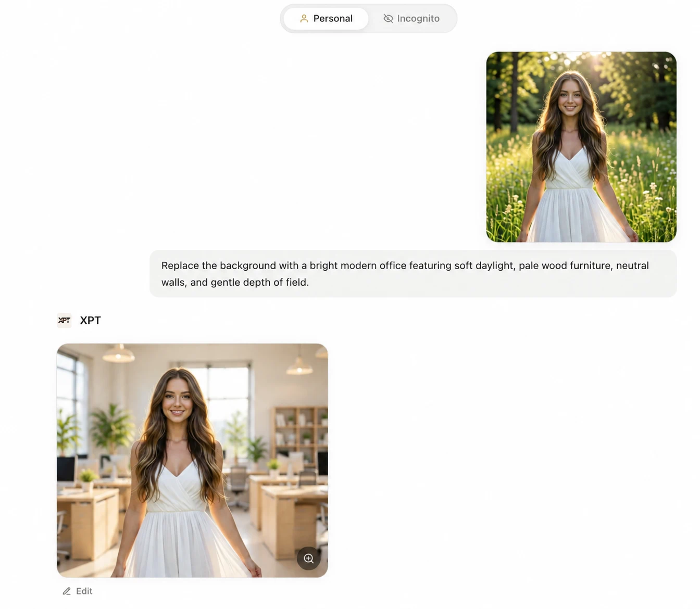Open the uploaded meadow photo thumbnail
This screenshot has width=700, height=609.
581,147
